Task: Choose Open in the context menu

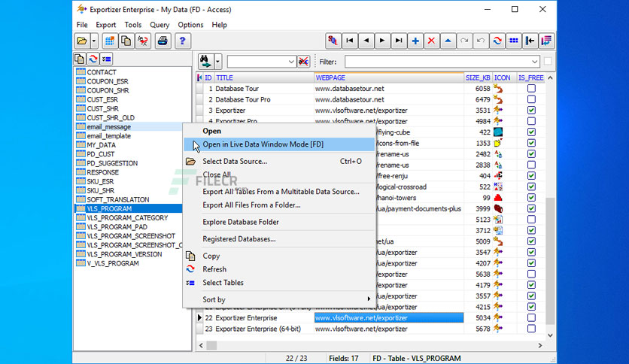Action: [x=279, y=131]
